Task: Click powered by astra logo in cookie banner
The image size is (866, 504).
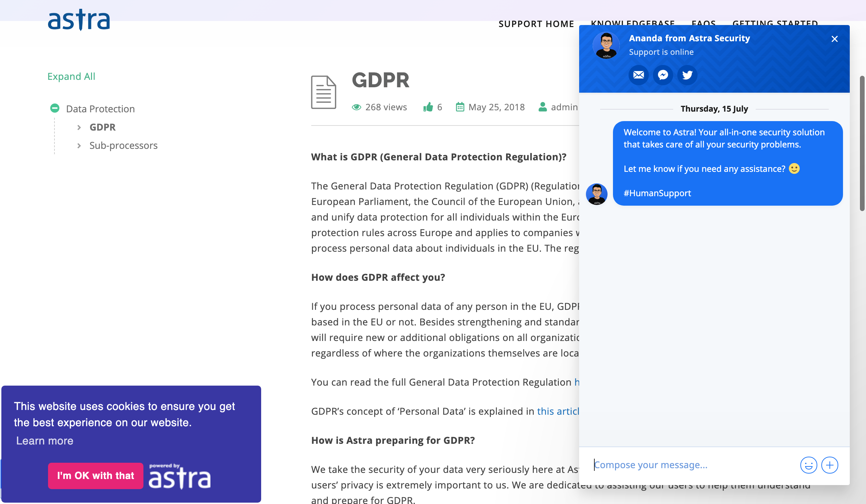Action: pos(179,476)
